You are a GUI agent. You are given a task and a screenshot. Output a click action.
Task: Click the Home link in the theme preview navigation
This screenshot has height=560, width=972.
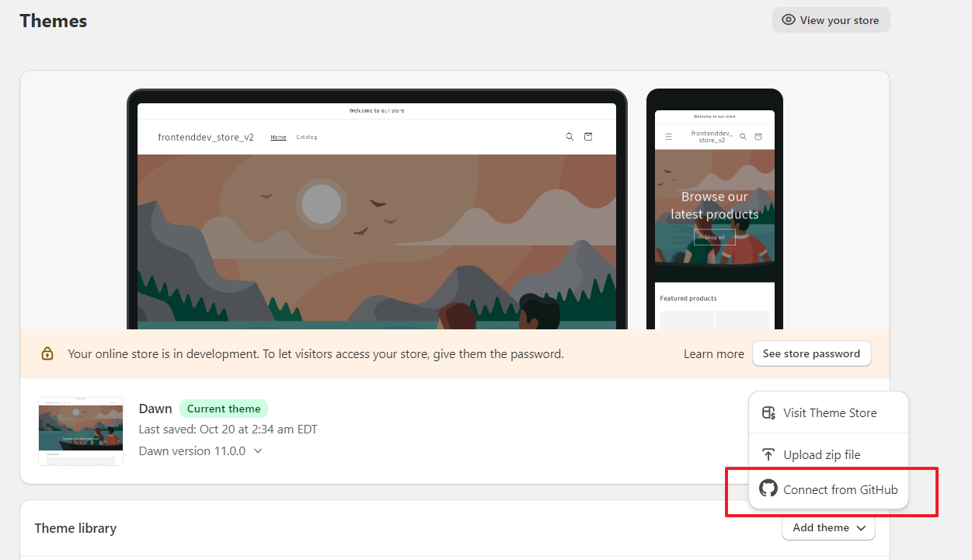point(278,137)
